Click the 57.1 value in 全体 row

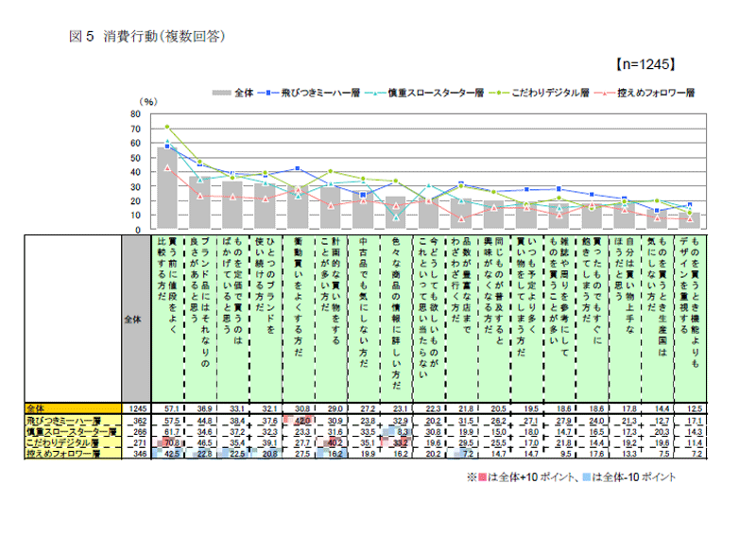click(x=172, y=406)
